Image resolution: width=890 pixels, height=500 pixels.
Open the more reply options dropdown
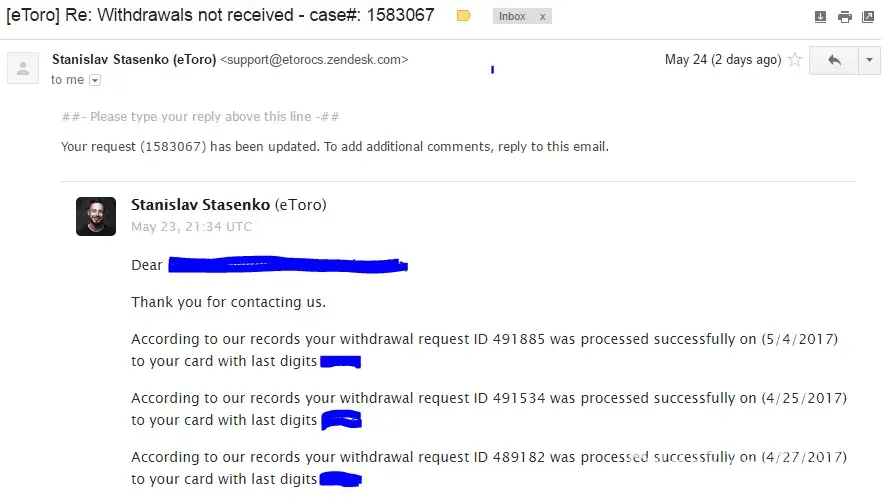click(869, 61)
